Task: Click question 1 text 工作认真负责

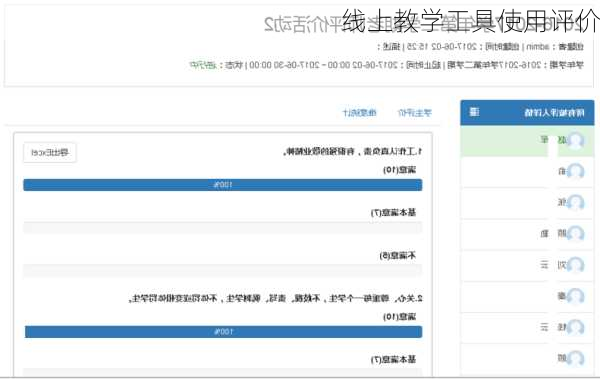Action: tap(390, 152)
